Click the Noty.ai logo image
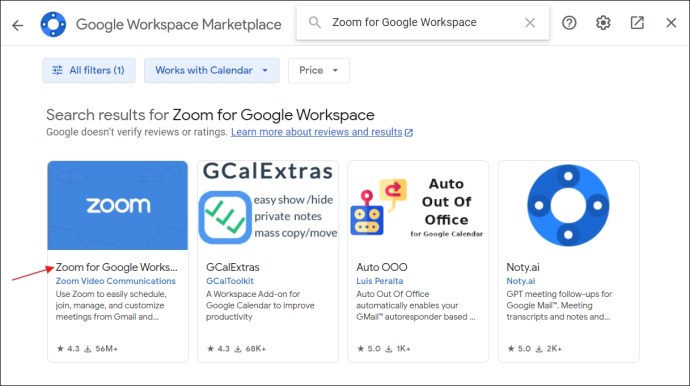690x386 pixels. pyautogui.click(x=569, y=205)
